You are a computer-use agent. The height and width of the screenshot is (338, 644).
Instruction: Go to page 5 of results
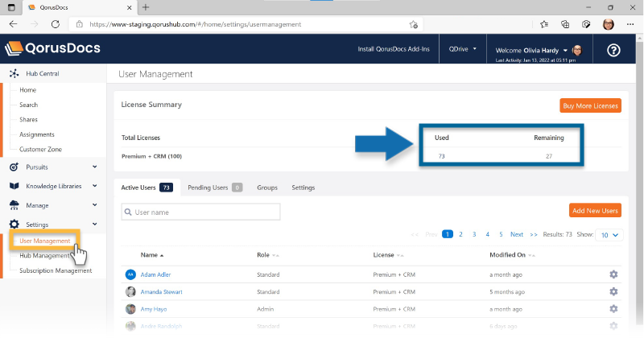(x=501, y=234)
